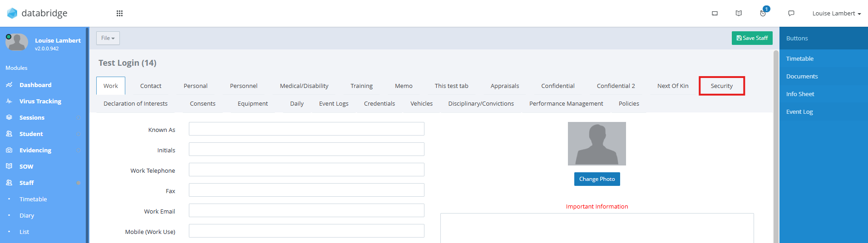Open This test tab
The height and width of the screenshot is (243, 868).
(x=452, y=86)
